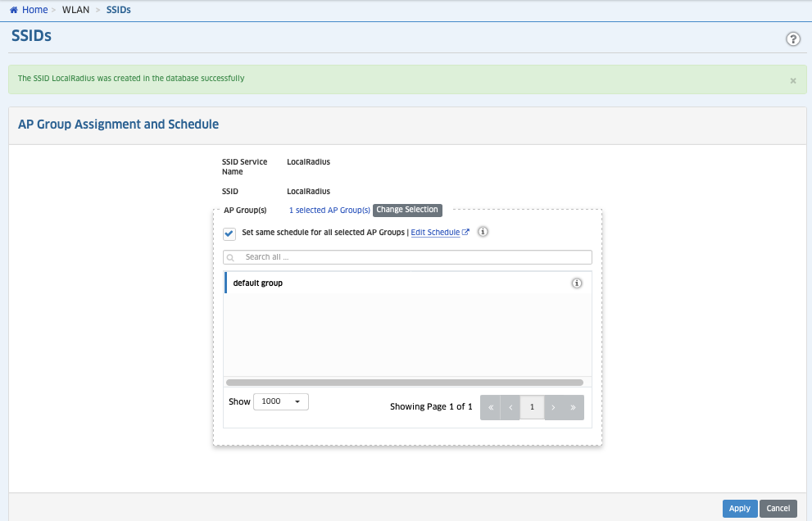
Task: Click info icon next to Edit Schedule
Action: pos(483,232)
